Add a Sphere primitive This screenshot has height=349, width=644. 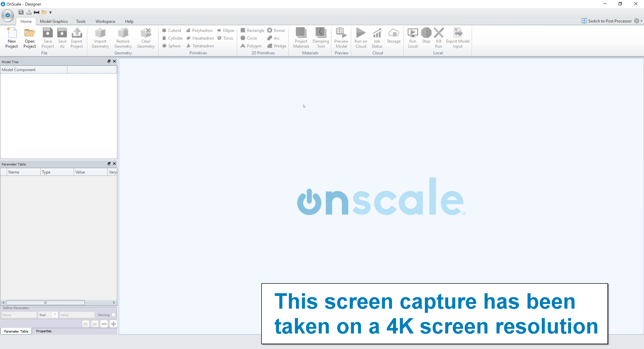tap(171, 46)
